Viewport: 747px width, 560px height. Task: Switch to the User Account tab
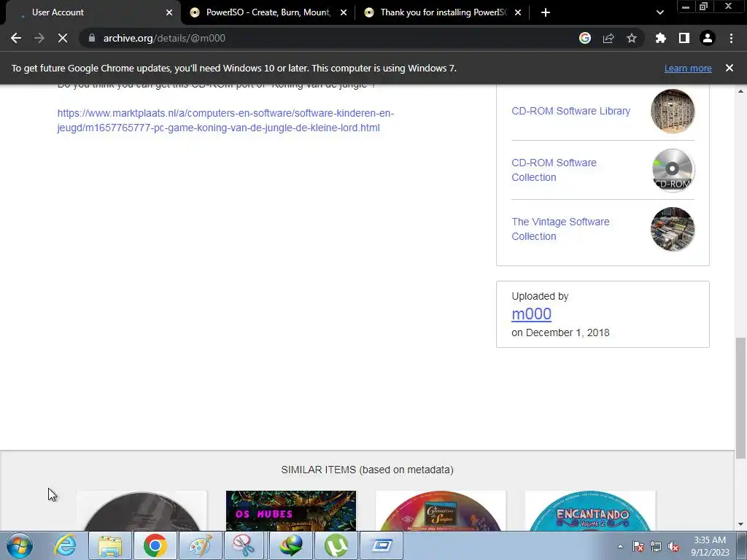[x=90, y=12]
